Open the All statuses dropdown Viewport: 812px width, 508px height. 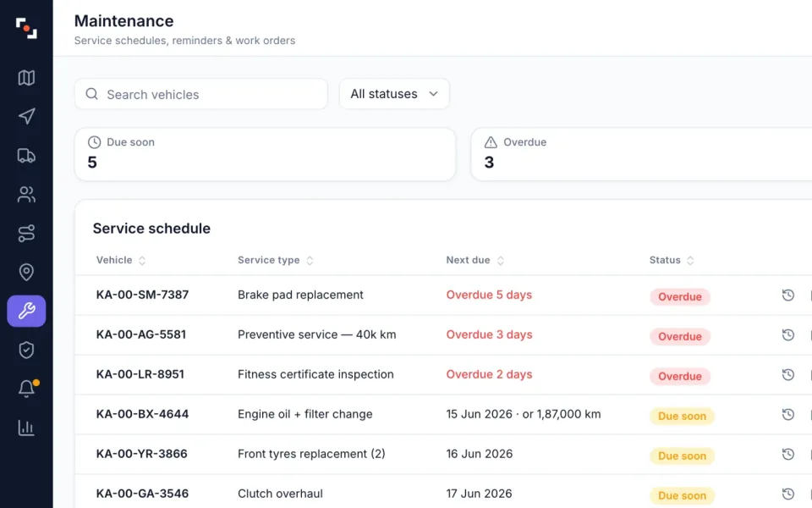point(394,94)
